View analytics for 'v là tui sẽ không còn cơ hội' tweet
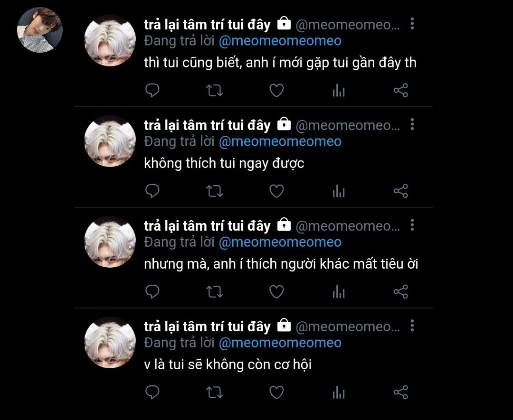 (339, 392)
